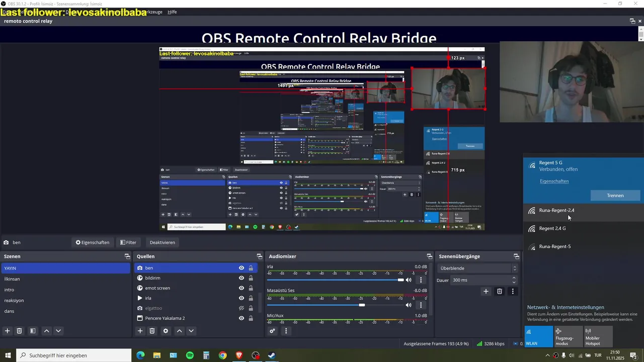This screenshot has height=362, width=644.
Task: Select the YAYIN scene
Action: [x=65, y=268]
